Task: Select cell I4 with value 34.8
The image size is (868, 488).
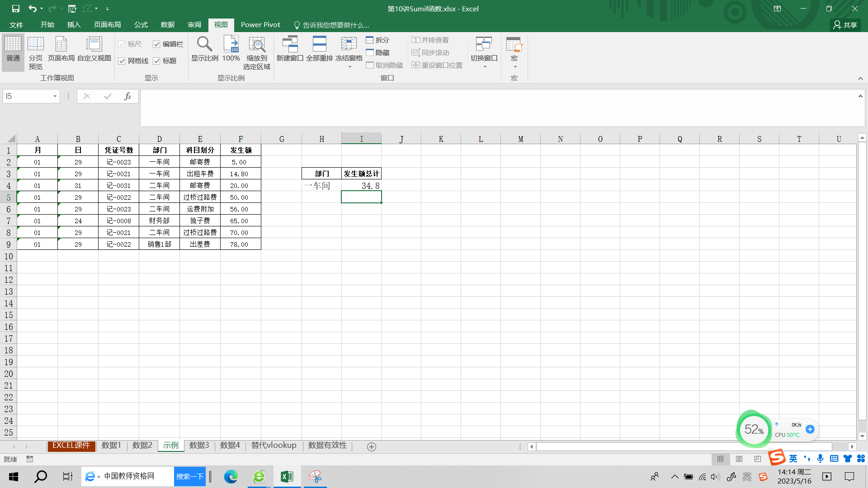Action: coord(361,186)
